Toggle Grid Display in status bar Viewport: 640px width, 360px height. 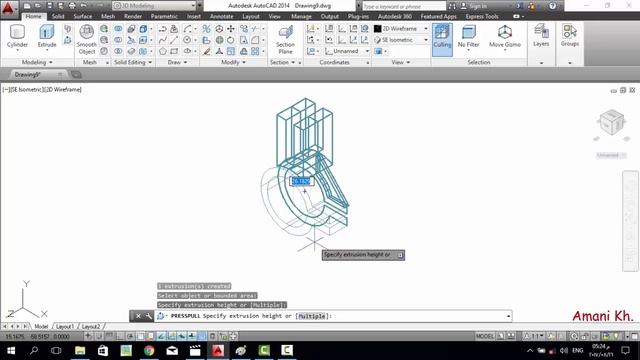click(109, 336)
